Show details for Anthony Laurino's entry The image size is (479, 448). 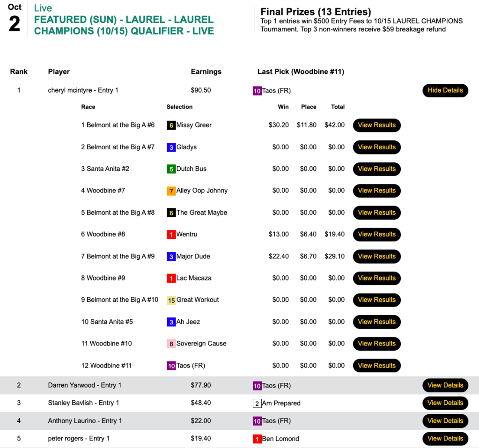point(445,421)
